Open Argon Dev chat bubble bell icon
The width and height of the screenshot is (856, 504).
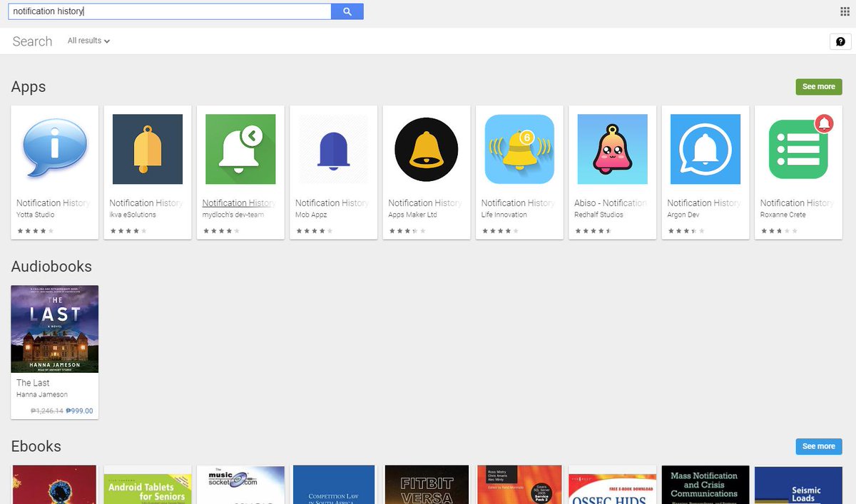point(705,149)
